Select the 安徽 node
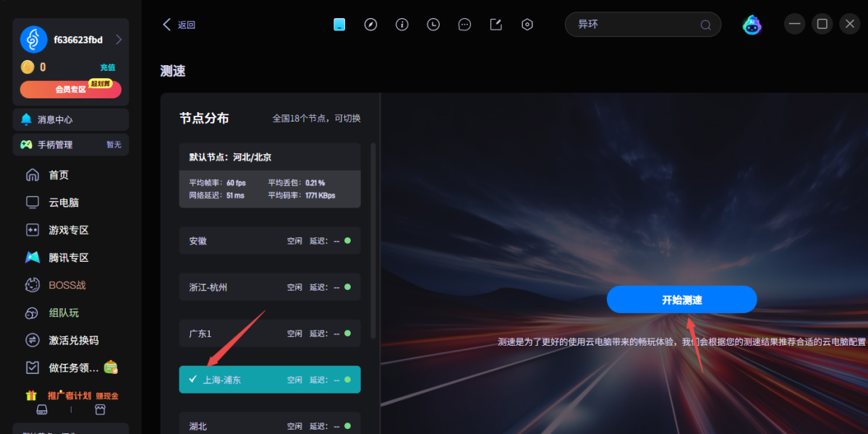The width and height of the screenshot is (868, 434). (x=270, y=240)
